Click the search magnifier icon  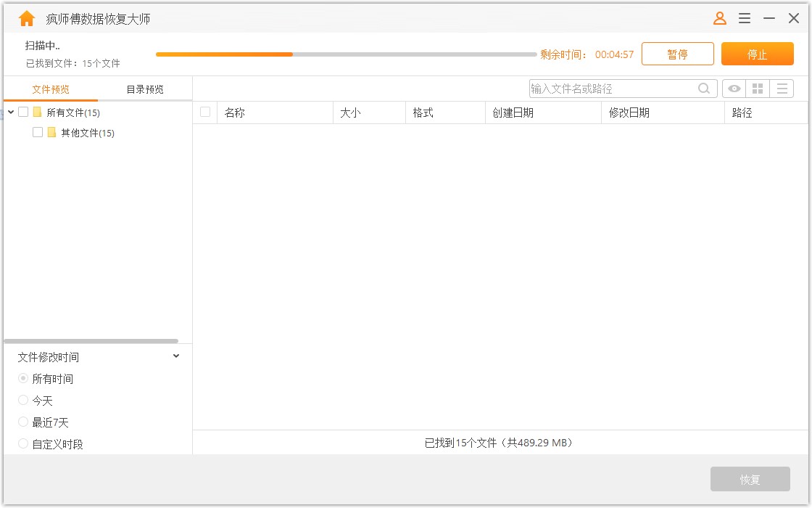(704, 89)
